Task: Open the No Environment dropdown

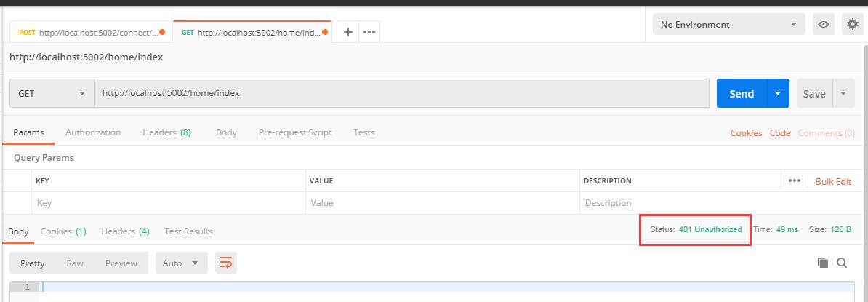Action: pyautogui.click(x=728, y=25)
